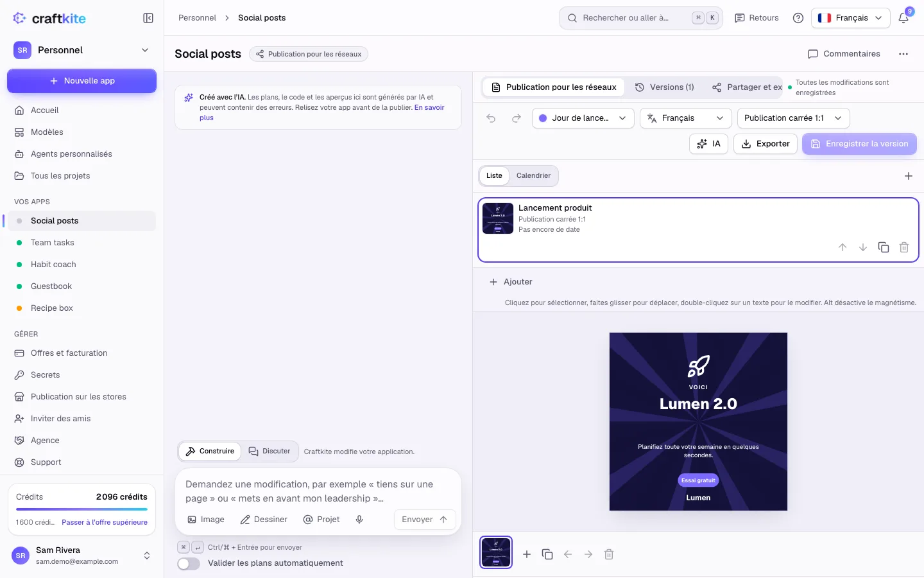
Task: Select the Liste view
Action: 494,176
